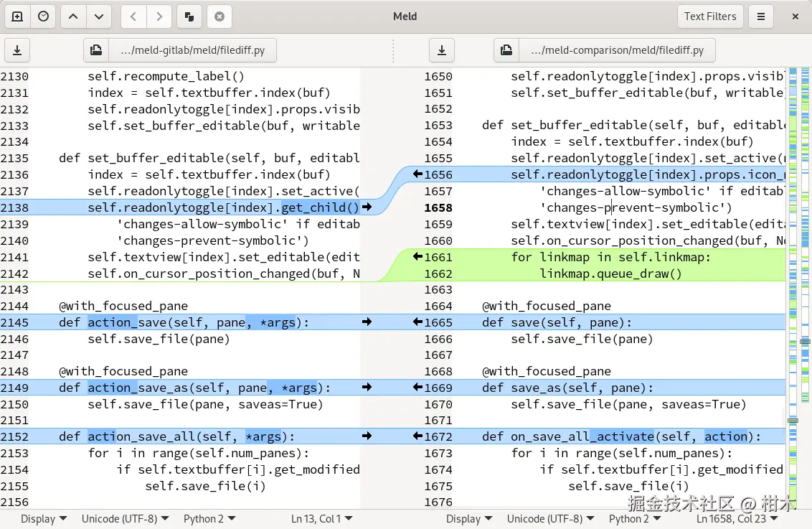The height and width of the screenshot is (529, 812).
Task: Click the delete change circle-x icon
Action: (x=219, y=17)
